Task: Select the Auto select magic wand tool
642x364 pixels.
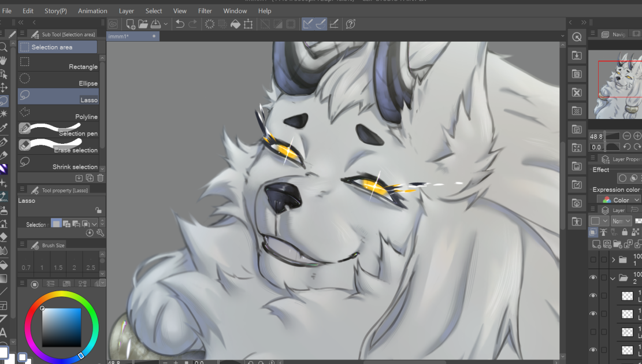Action: coord(3,114)
